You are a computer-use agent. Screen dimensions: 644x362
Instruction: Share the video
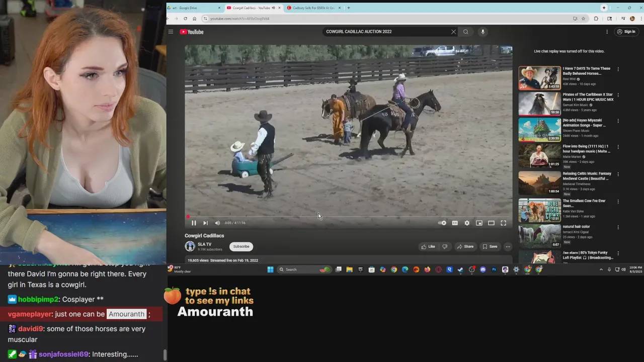[x=465, y=246]
